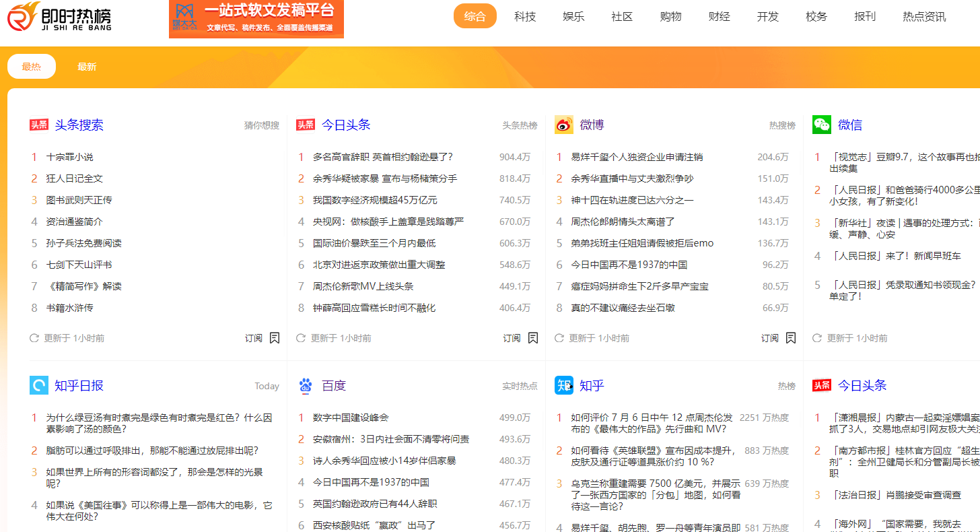The height and width of the screenshot is (532, 980).
Task: Open 十宗罪小说 search item
Action: pos(70,157)
